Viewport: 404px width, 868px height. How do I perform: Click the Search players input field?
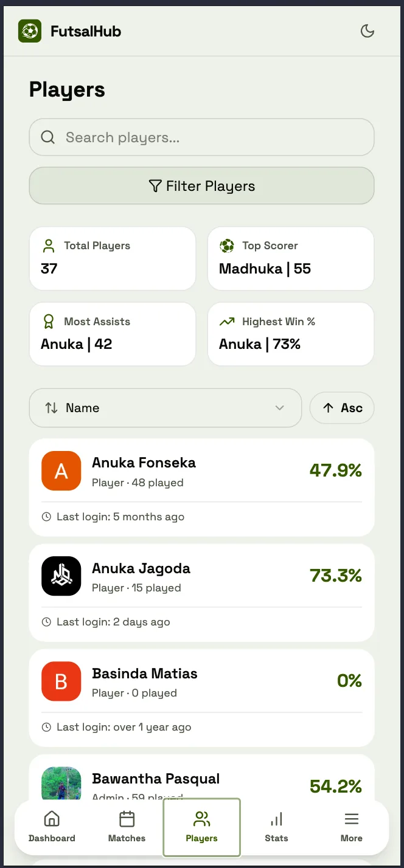click(x=201, y=137)
